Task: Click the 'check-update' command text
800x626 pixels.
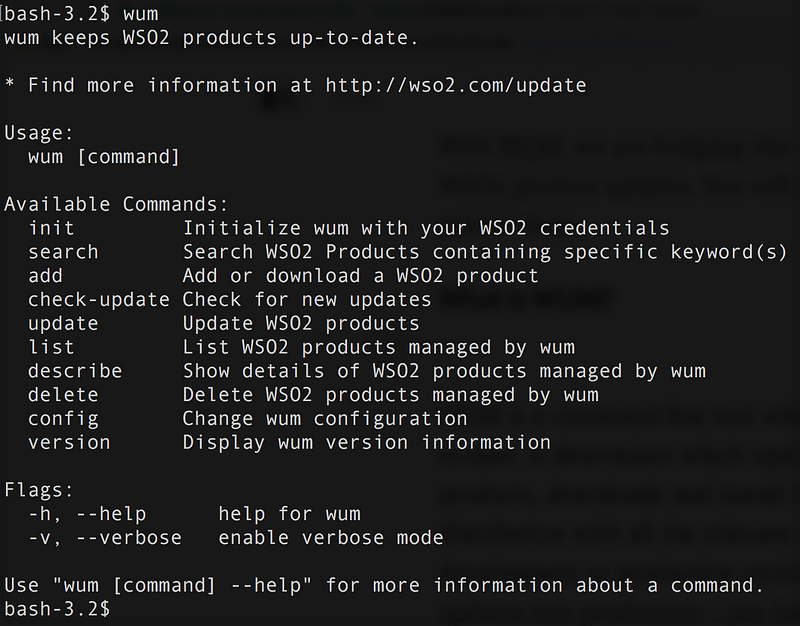Action: coord(99,299)
